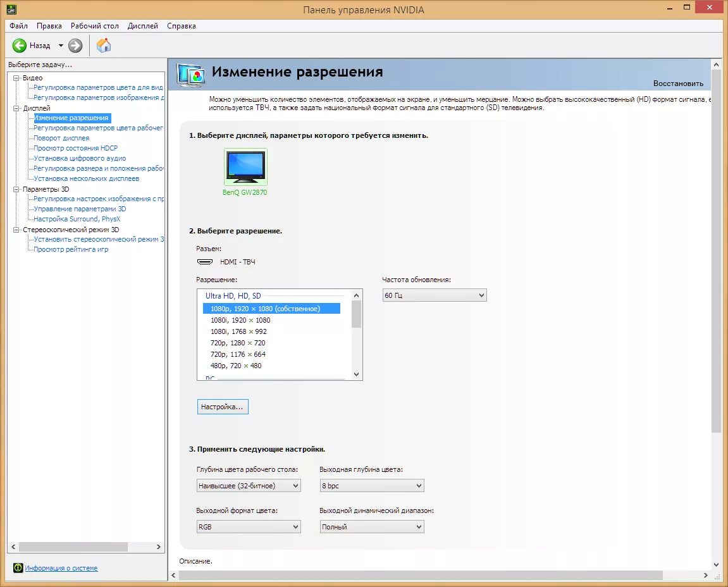
Task: Click the system information icon
Action: coord(18,568)
